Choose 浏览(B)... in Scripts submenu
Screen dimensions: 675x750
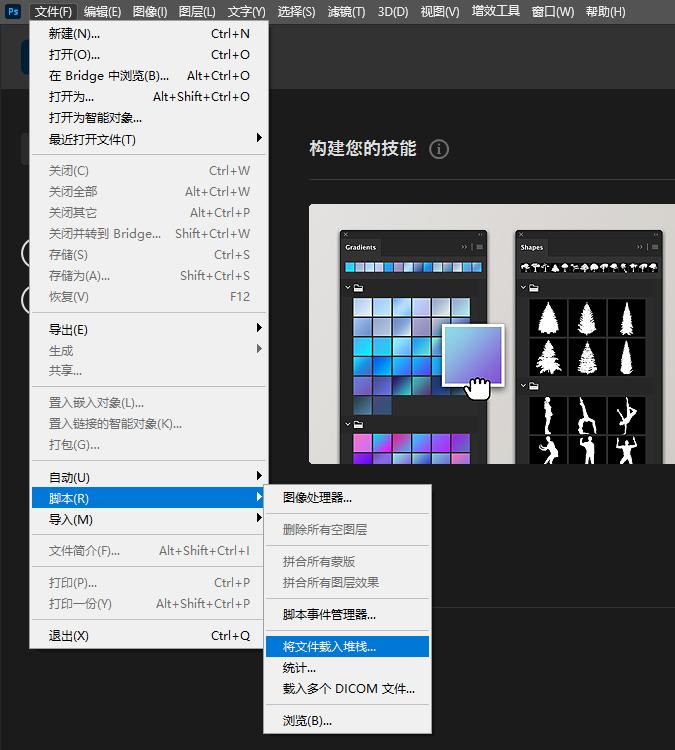[347, 721]
